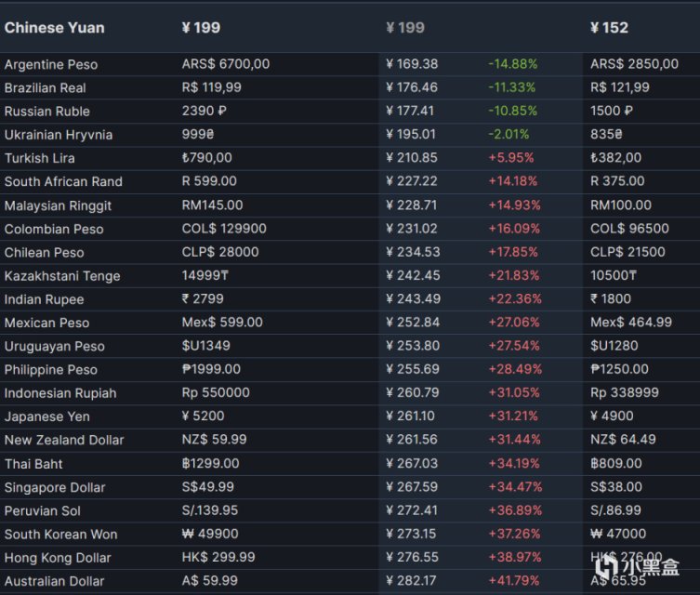This screenshot has width=700, height=595.
Task: Select Mexican Peso row name
Action: (46, 323)
